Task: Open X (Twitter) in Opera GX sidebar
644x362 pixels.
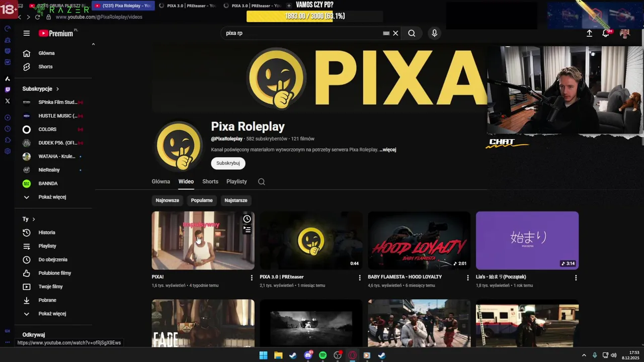Action: 7,101
